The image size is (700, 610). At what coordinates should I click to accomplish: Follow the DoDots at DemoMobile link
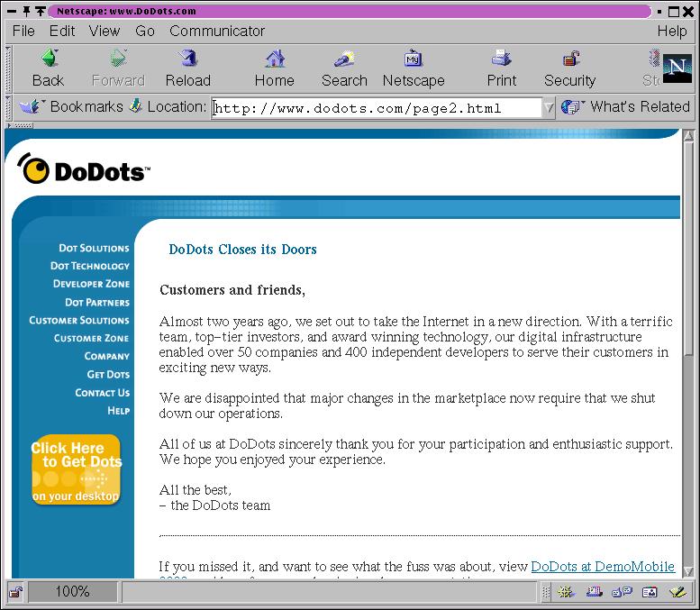tap(602, 566)
